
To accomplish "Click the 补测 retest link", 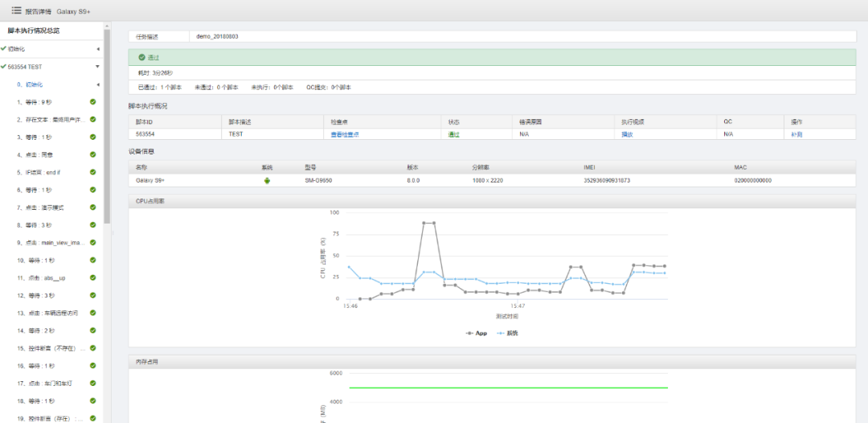I will [796, 134].
